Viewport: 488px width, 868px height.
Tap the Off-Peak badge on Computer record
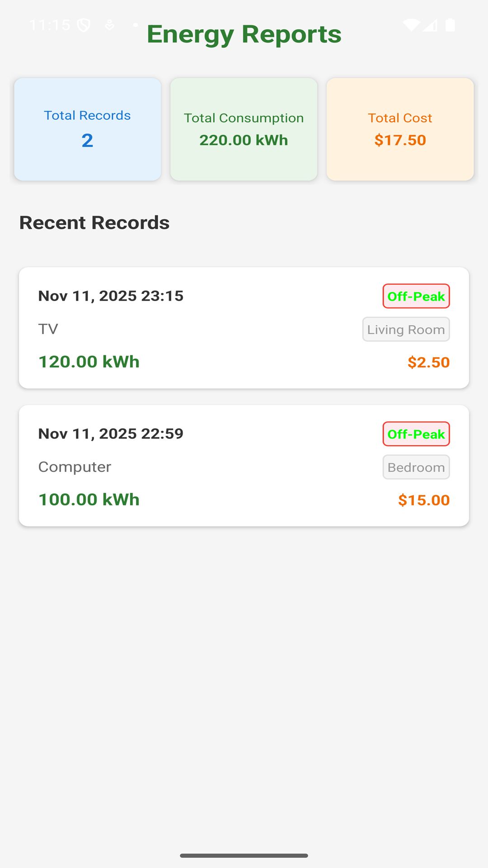point(416,434)
